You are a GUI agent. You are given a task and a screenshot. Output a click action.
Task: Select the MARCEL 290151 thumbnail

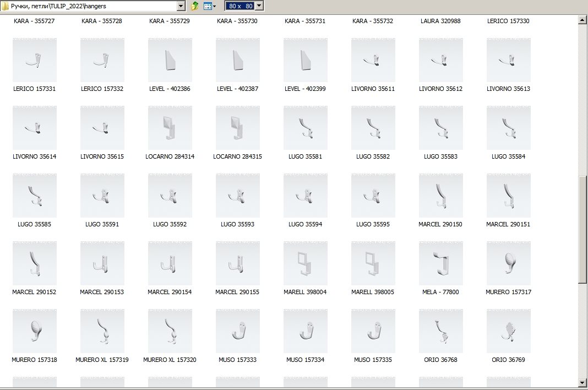coord(509,196)
